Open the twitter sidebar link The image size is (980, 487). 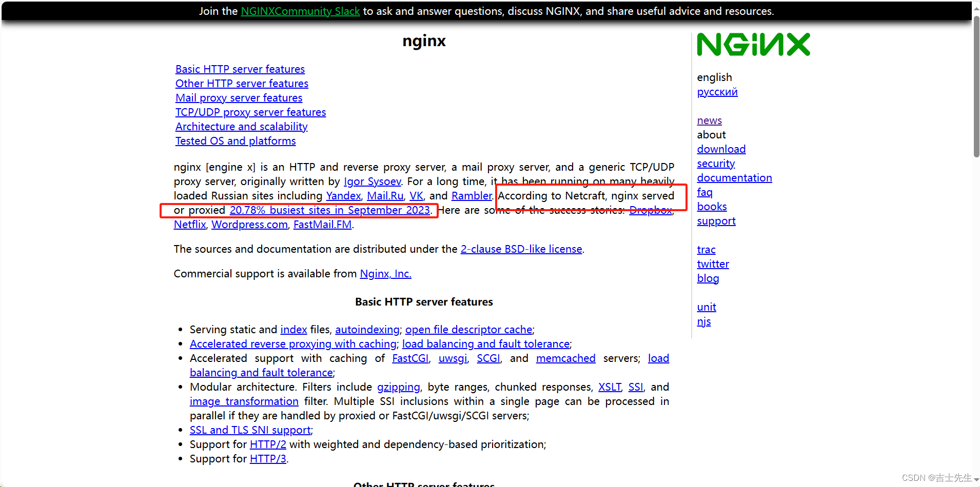(713, 264)
